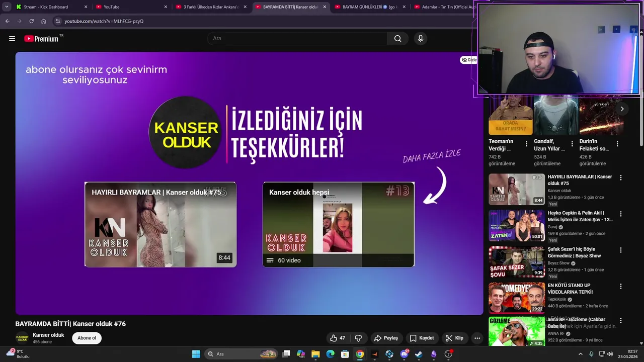Switch to 3 Farklı Ülkeden Kızlar tab

click(x=210, y=7)
